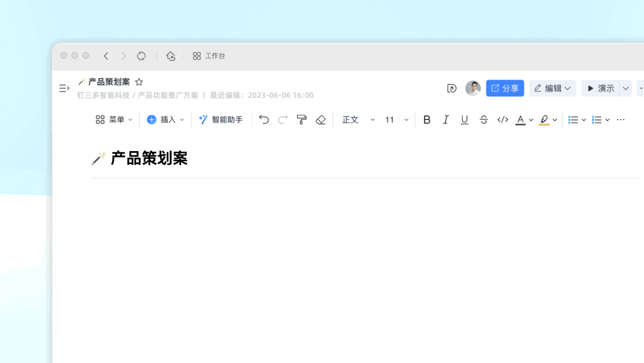Open the 编辑 mode dropdown
This screenshot has height=363, width=644.
point(552,88)
